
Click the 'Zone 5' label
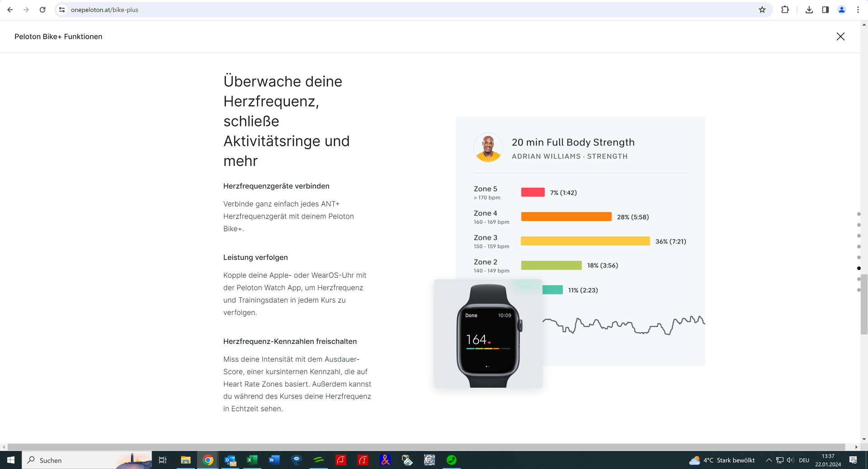tap(486, 189)
